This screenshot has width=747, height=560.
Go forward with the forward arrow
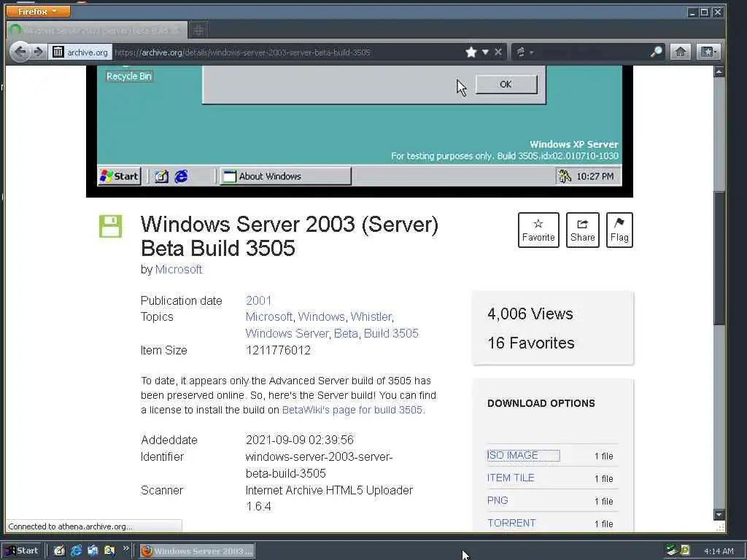tap(39, 52)
